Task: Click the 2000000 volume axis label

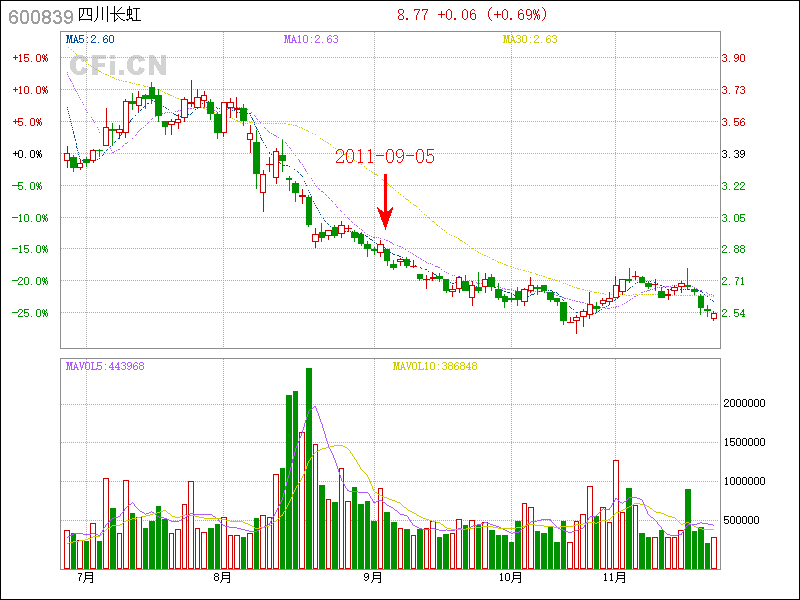Action: (x=746, y=403)
